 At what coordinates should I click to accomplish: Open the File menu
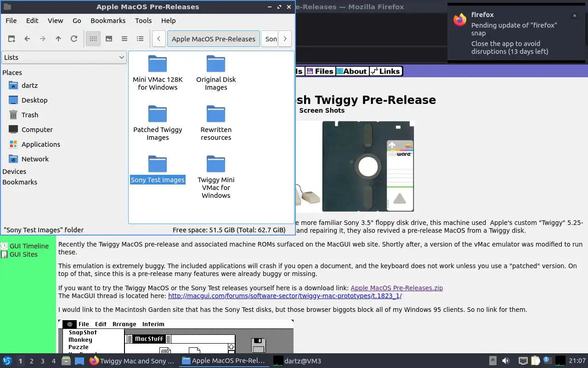(11, 21)
